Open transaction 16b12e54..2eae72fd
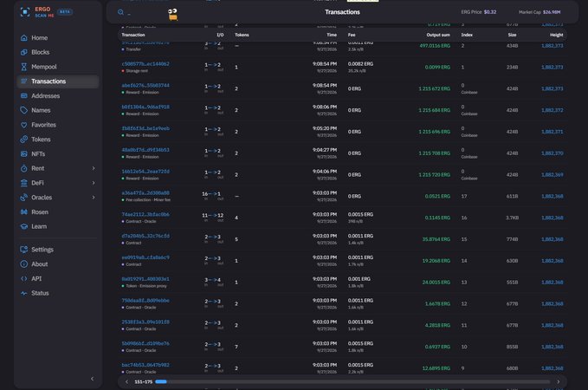This screenshot has height=390, width=588. coord(145,172)
